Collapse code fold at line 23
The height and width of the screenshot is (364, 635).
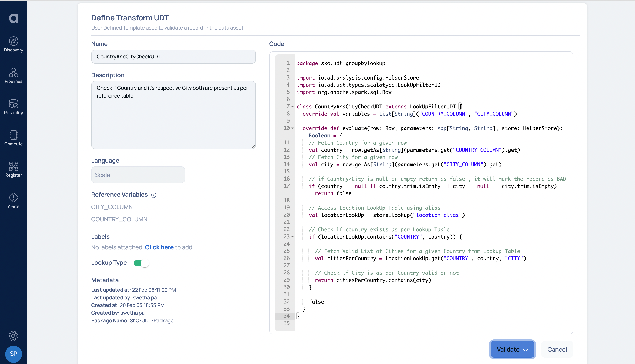(x=292, y=237)
